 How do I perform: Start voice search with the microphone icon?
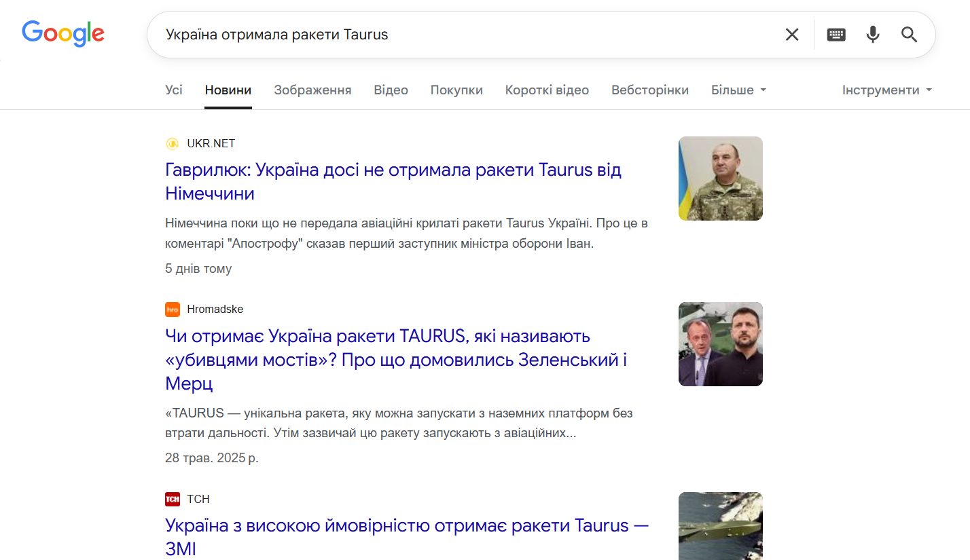tap(873, 35)
